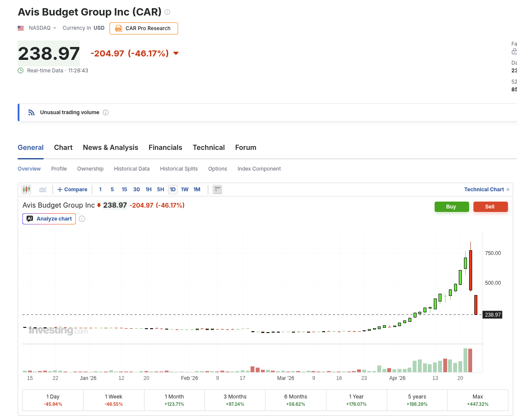Set chart interval to 1H
The height and width of the screenshot is (420, 517).
(x=149, y=190)
